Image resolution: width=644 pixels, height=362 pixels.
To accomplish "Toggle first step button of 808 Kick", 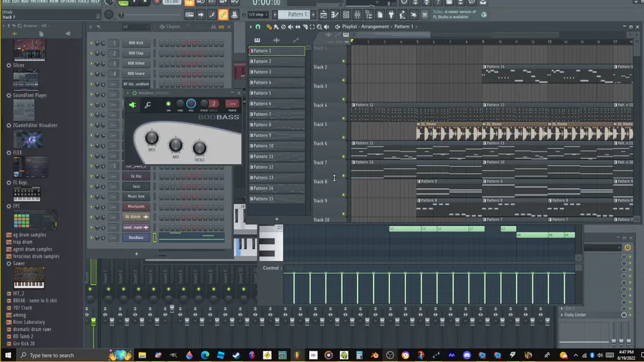I will [x=162, y=43].
